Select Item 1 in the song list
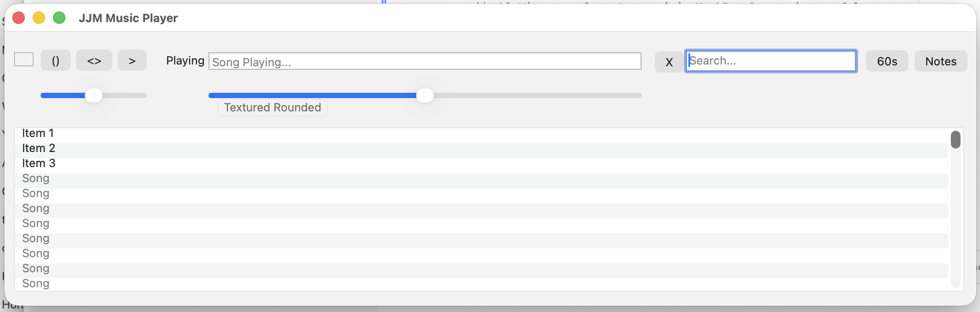This screenshot has width=980, height=312. 38,133
